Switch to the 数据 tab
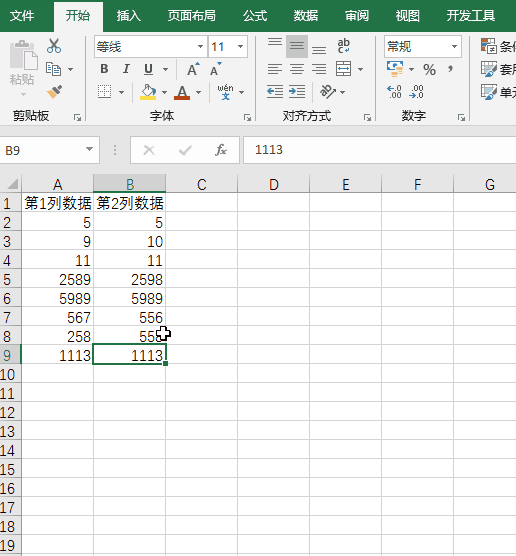Screen dimensions: 516x556 point(306,16)
